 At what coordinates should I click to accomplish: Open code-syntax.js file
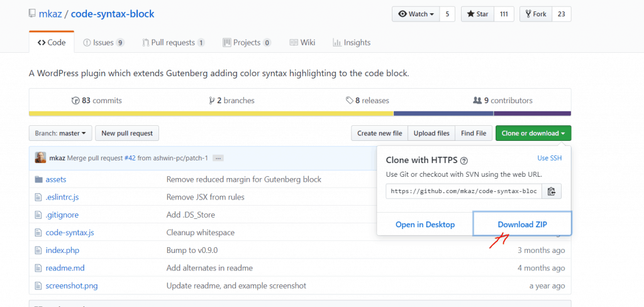[x=70, y=233]
